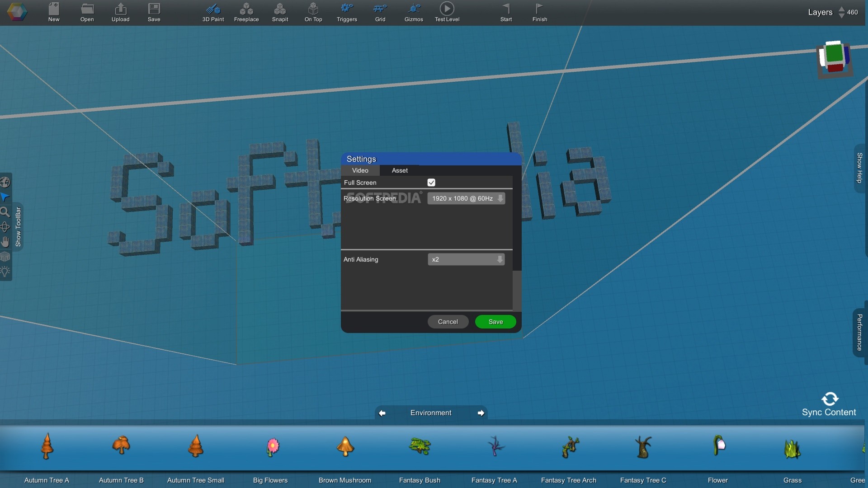Uncheck the Full Screen checkbox

tap(431, 183)
